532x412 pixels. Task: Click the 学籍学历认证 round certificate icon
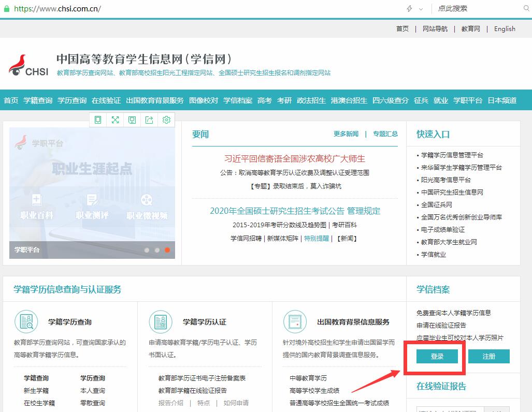161,322
